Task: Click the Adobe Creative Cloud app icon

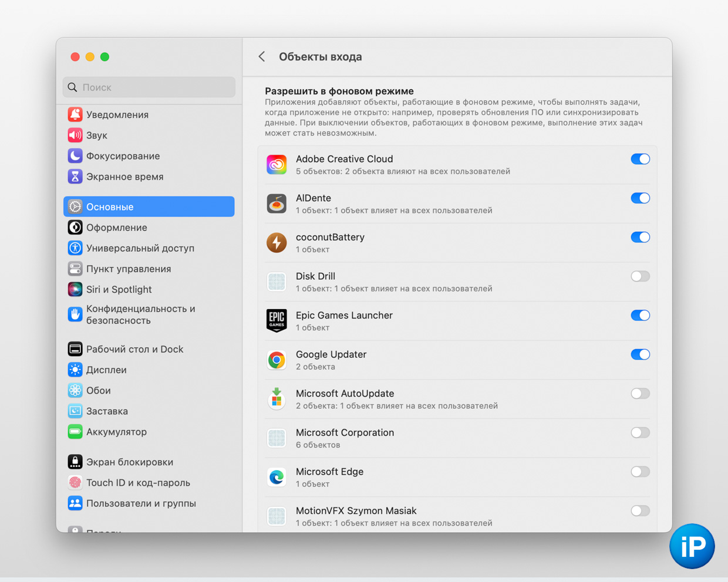Action: pos(277,165)
